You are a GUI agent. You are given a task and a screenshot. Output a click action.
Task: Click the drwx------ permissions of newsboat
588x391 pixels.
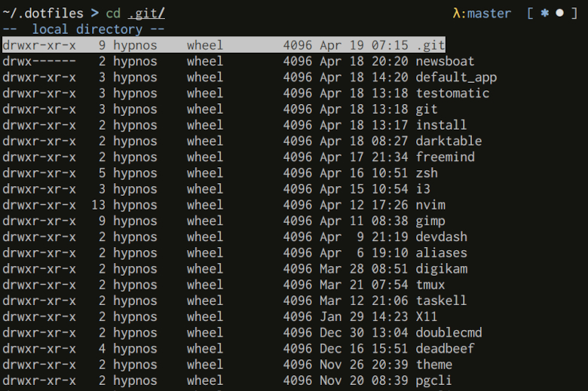39,61
